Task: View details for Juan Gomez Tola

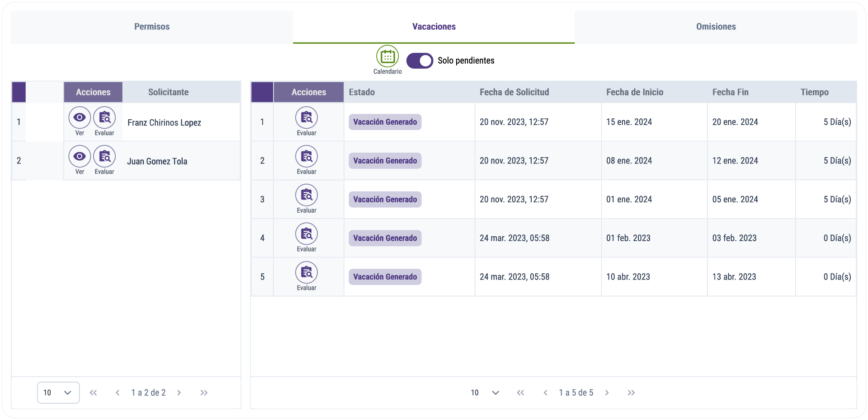Action: click(80, 157)
